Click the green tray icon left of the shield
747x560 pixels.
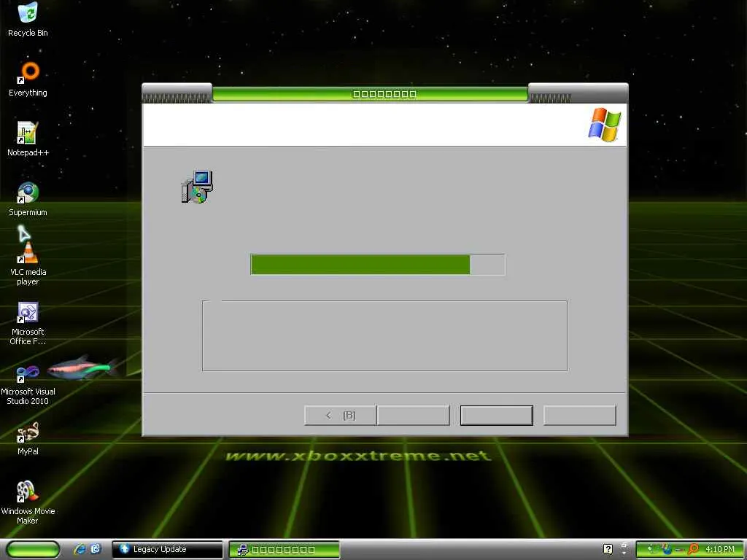pyautogui.click(x=651, y=549)
